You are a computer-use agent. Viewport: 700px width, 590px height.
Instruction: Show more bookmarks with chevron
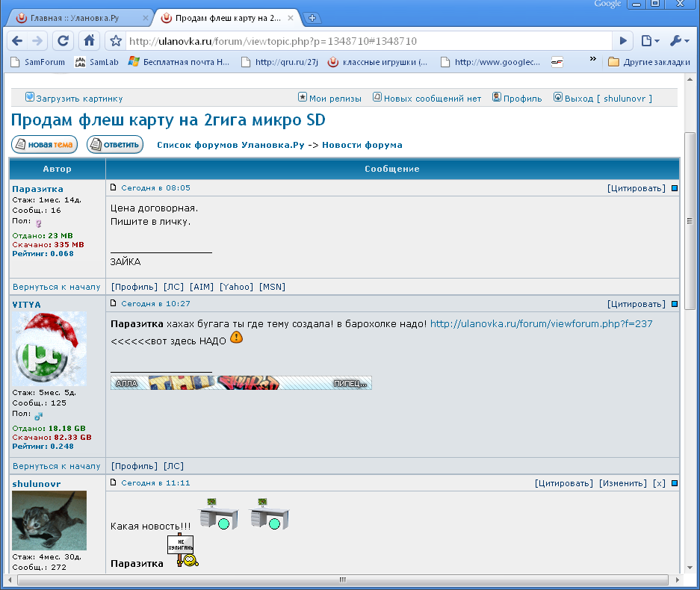pos(593,58)
